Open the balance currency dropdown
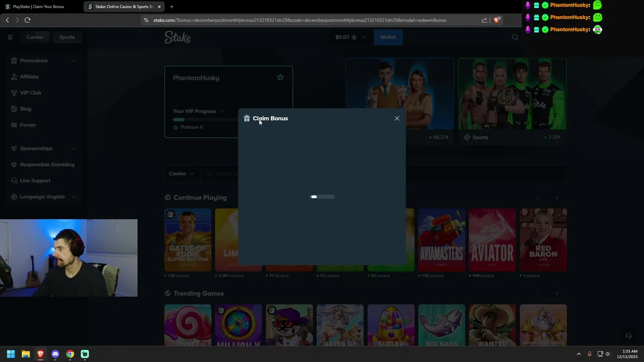Screen dimensions: 644x362 pos(351,37)
